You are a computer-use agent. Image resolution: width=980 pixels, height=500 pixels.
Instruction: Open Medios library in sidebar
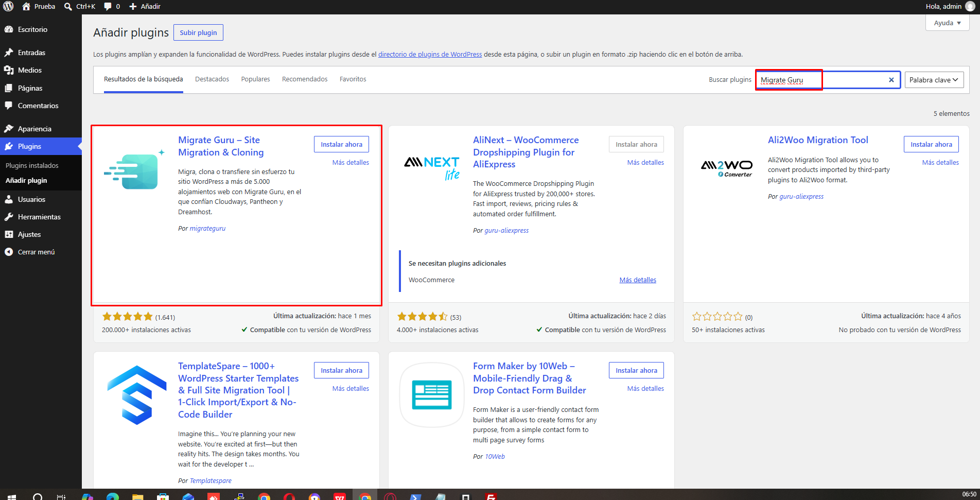tap(41, 70)
